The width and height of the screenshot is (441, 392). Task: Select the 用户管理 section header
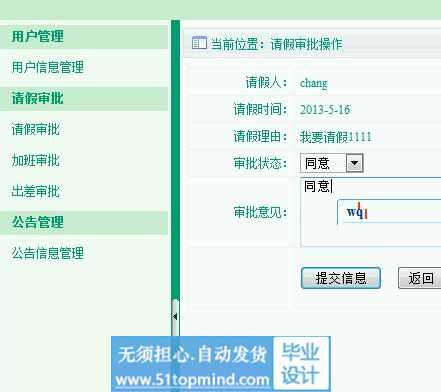click(x=84, y=37)
